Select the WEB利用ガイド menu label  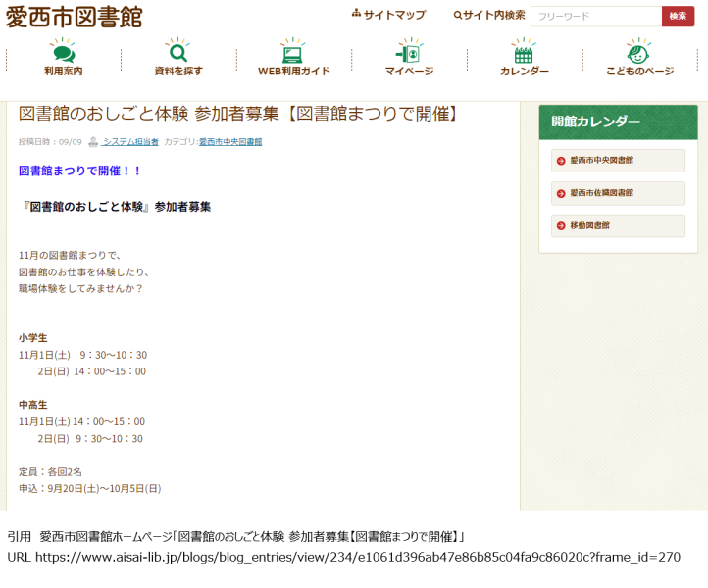coord(293,72)
